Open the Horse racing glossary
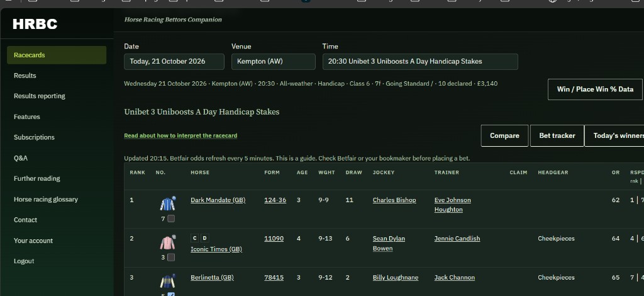The image size is (644, 296). [x=45, y=200]
